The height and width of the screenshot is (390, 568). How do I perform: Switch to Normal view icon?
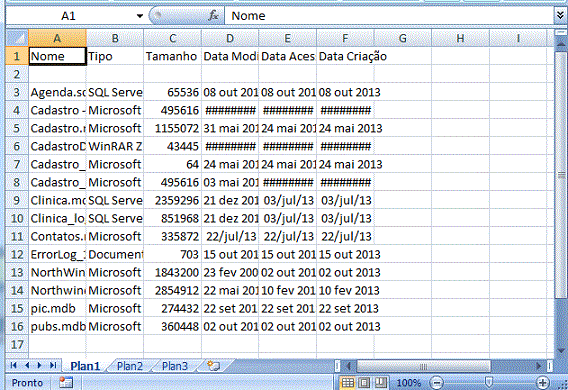[x=348, y=382]
